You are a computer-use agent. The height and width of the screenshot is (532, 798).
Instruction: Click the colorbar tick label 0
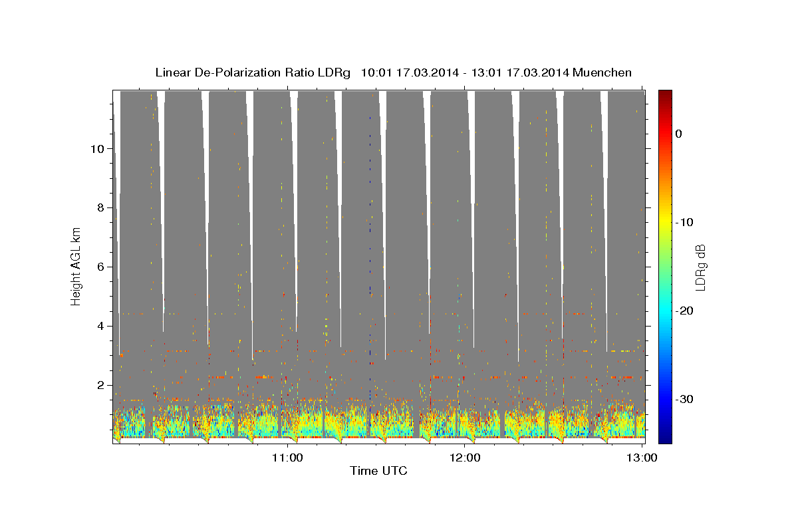click(x=679, y=134)
